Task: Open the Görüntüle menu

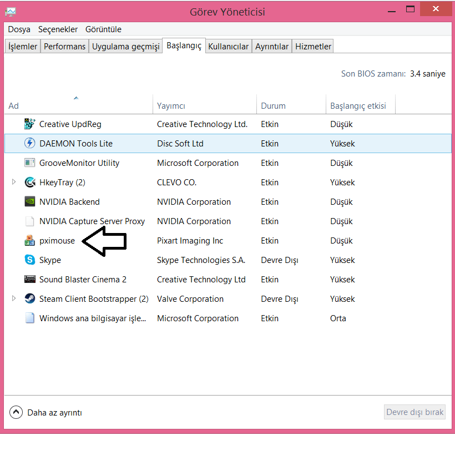Action: (x=103, y=29)
